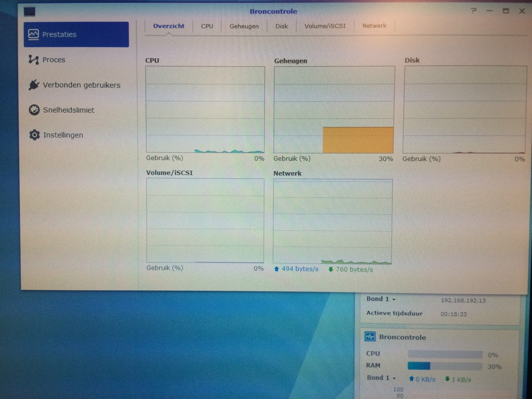Viewport: 532px width, 399px height.
Task: Open the Snelheidslimiet gauge icon
Action: [34, 110]
